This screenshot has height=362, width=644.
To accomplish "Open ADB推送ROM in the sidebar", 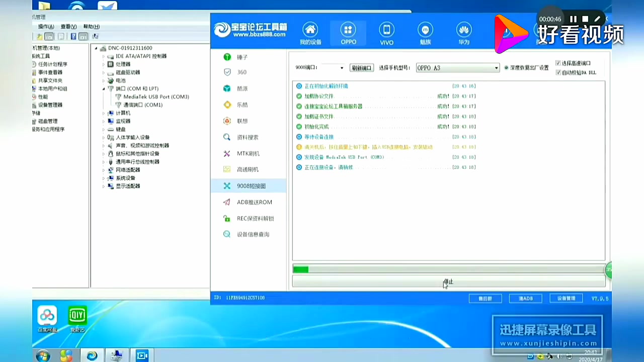I will [249, 202].
